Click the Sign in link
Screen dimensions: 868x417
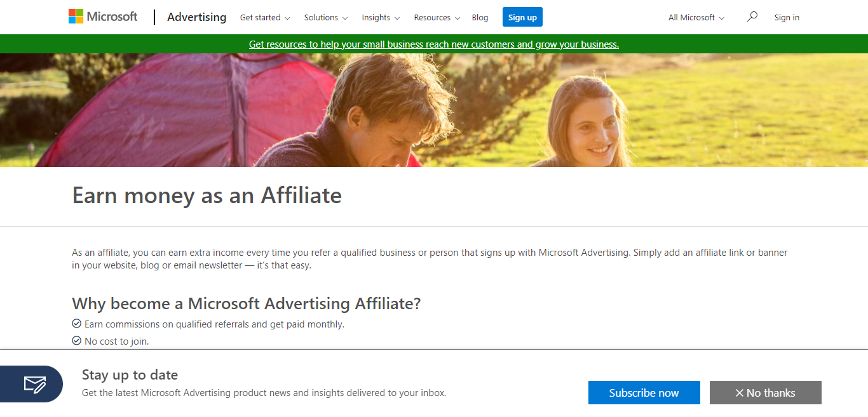tap(787, 18)
